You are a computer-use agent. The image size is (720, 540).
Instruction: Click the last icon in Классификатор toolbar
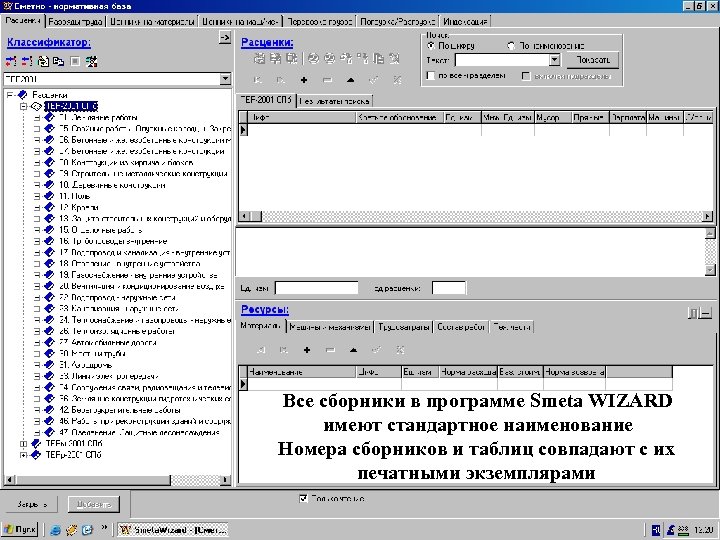pyautogui.click(x=91, y=61)
